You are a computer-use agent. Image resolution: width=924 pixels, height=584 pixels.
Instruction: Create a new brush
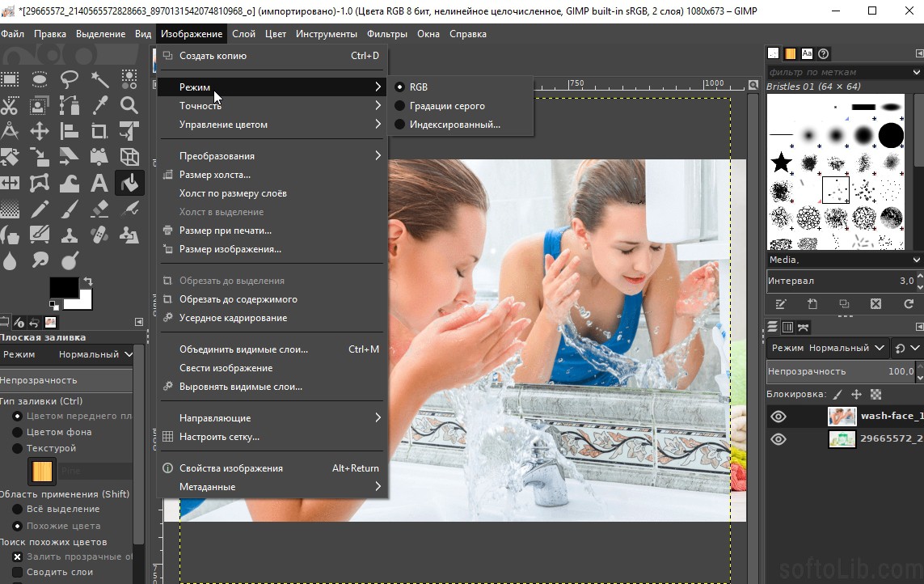(x=812, y=304)
